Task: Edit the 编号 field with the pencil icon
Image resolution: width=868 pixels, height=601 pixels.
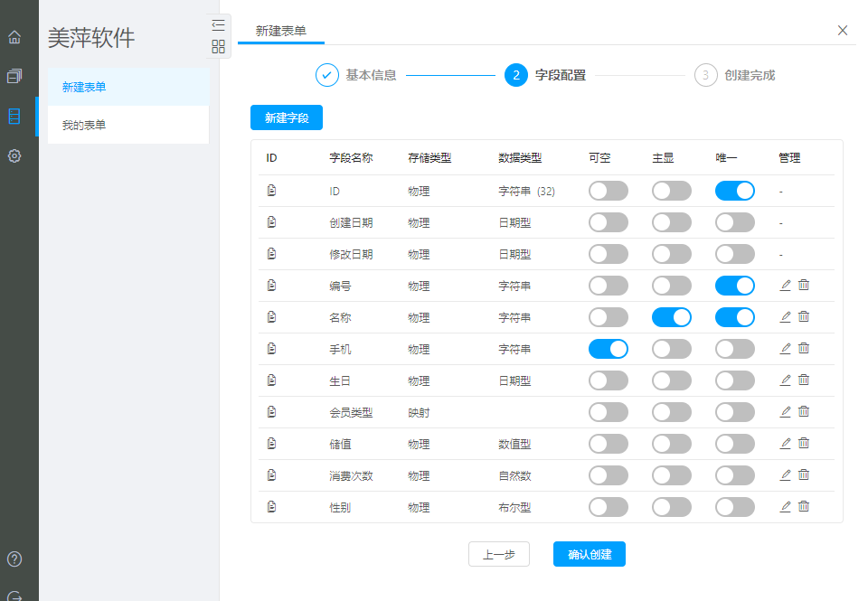Action: [x=785, y=286]
